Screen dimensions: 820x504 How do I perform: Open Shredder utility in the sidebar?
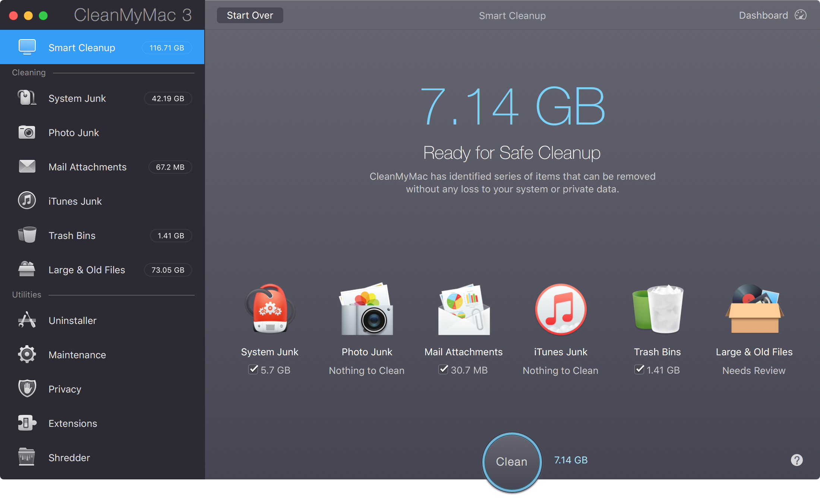(x=102, y=458)
